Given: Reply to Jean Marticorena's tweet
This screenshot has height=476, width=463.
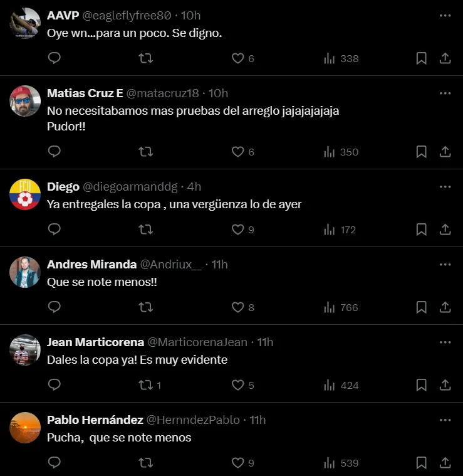Looking at the screenshot, I should pyautogui.click(x=55, y=385).
